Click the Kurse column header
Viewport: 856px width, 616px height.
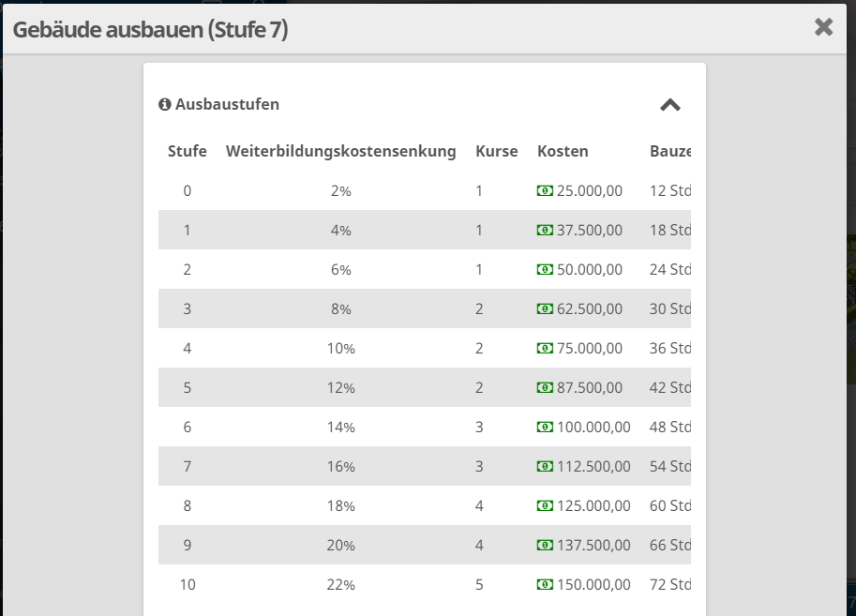[x=497, y=151]
